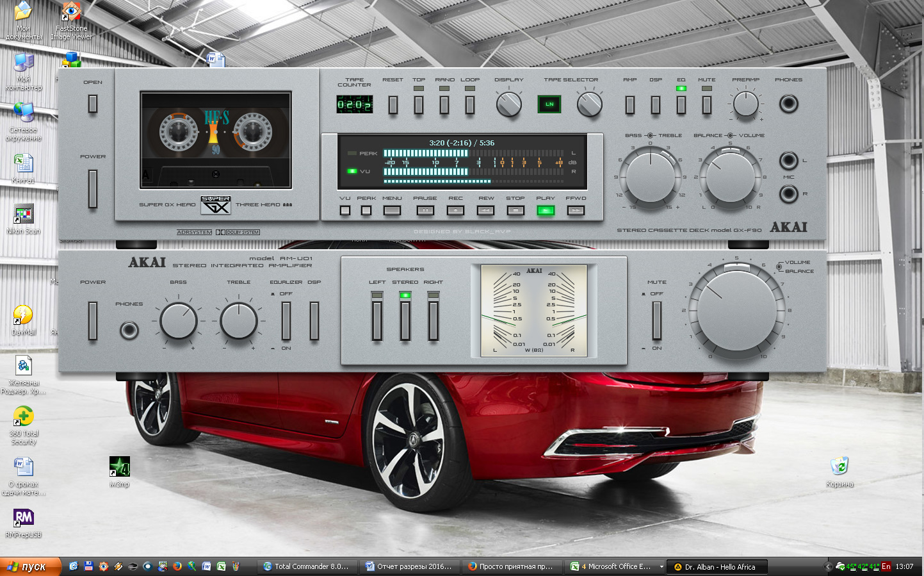Viewport: 924px width, 576px height.
Task: Select the О сроках сдачи Word document icon
Action: click(24, 476)
